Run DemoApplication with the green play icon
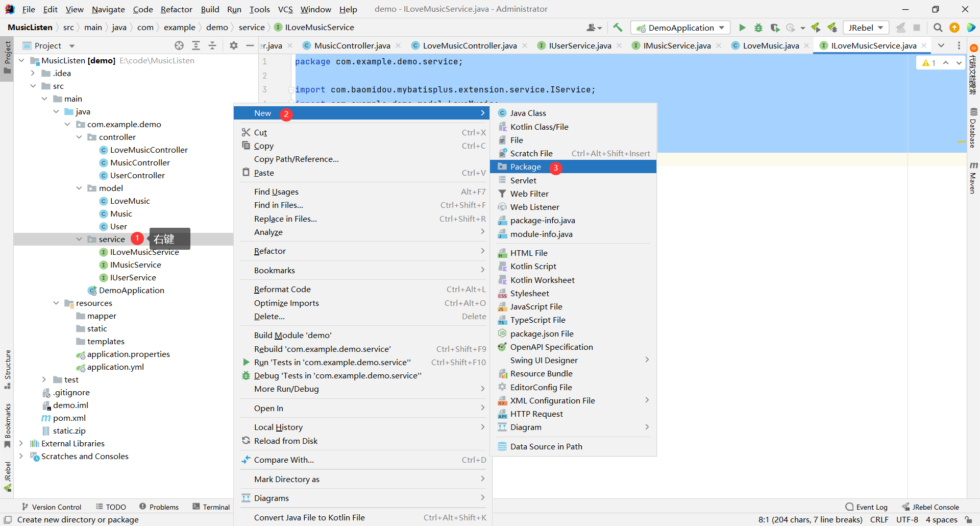This screenshot has height=526, width=980. pos(742,28)
